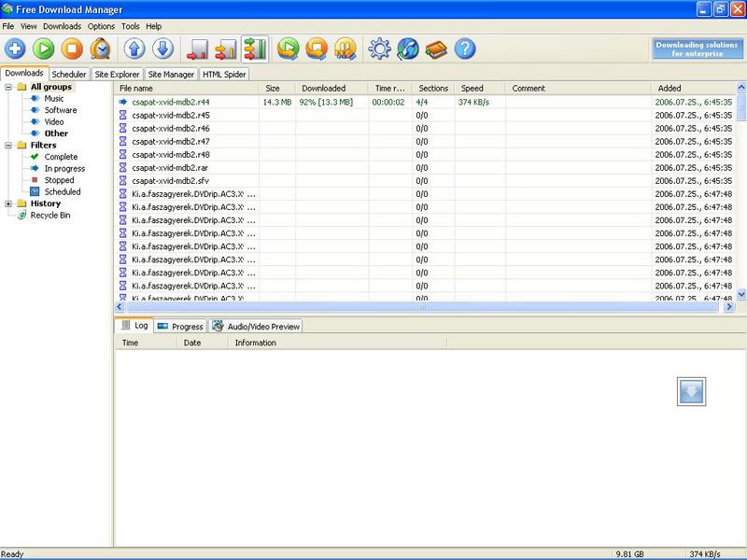This screenshot has height=560, width=747.
Task: Click the schedule download clock icon
Action: (x=100, y=49)
